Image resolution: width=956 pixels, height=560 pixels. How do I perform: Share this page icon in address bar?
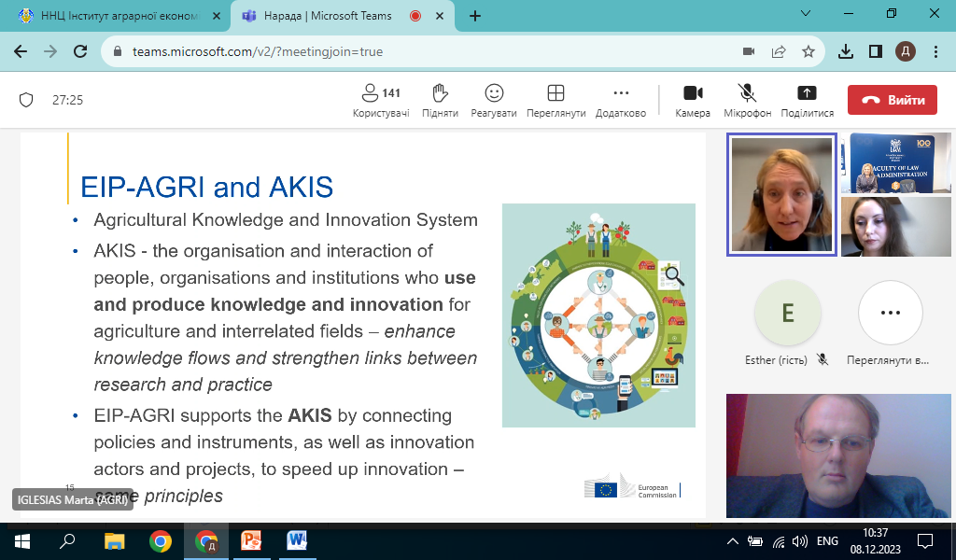(x=779, y=51)
